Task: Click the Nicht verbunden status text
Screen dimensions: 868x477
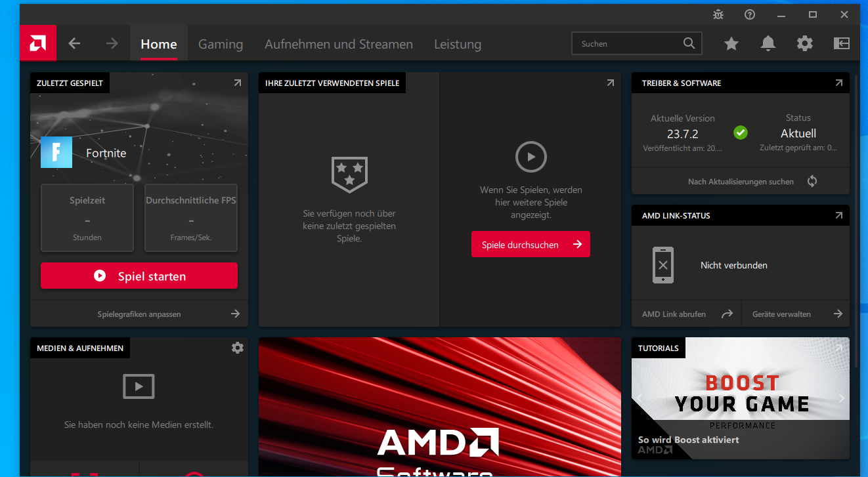Action: (x=734, y=265)
